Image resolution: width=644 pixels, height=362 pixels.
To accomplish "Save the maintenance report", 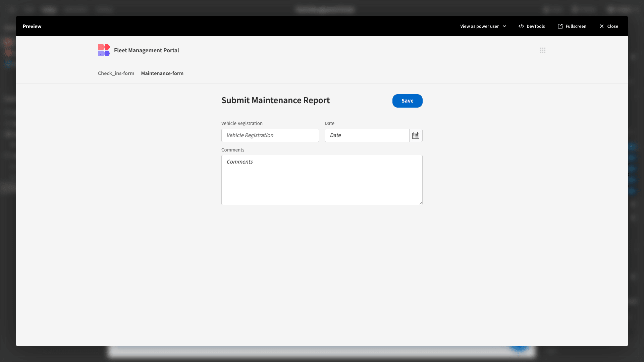I will click(x=407, y=101).
